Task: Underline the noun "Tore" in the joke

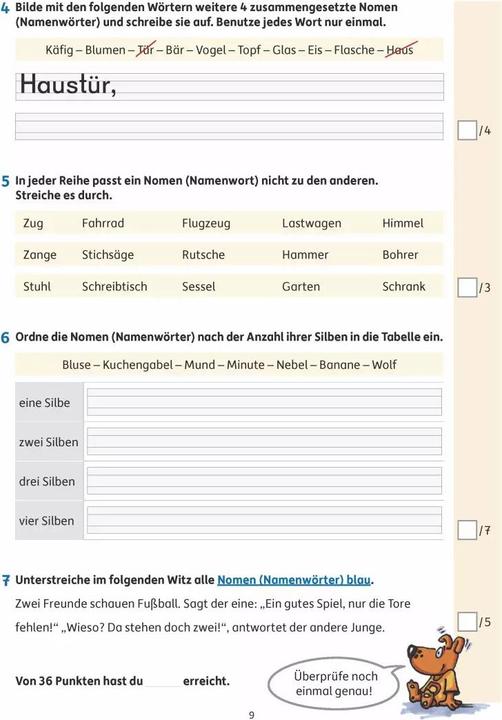Action: (398, 603)
